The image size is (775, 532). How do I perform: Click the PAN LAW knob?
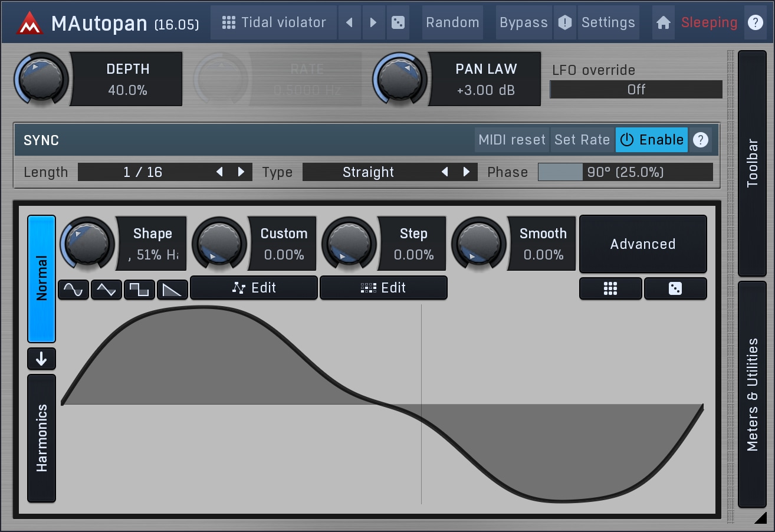click(400, 78)
